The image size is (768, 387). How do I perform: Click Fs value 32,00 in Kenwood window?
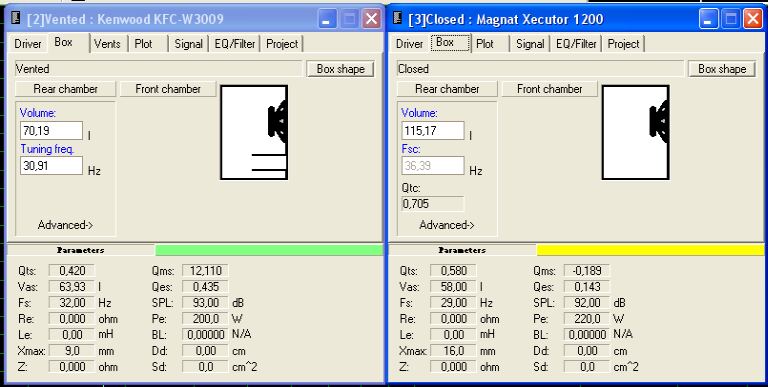click(72, 303)
